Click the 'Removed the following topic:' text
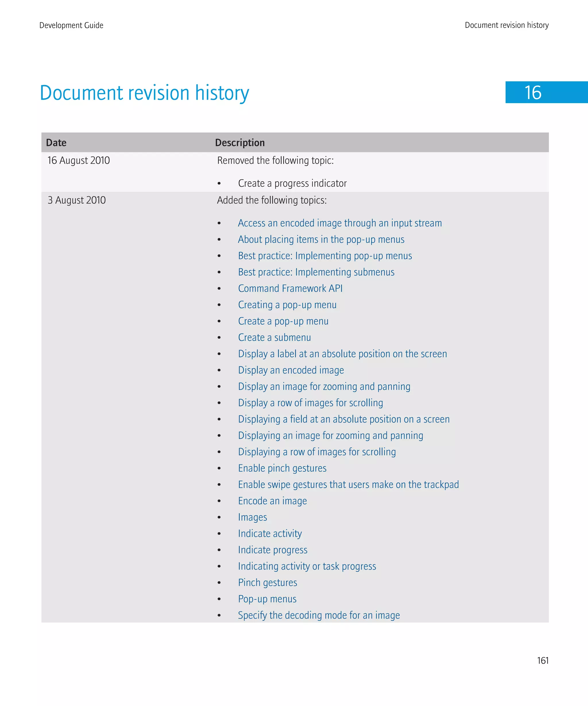This screenshot has width=588, height=706. [x=275, y=161]
